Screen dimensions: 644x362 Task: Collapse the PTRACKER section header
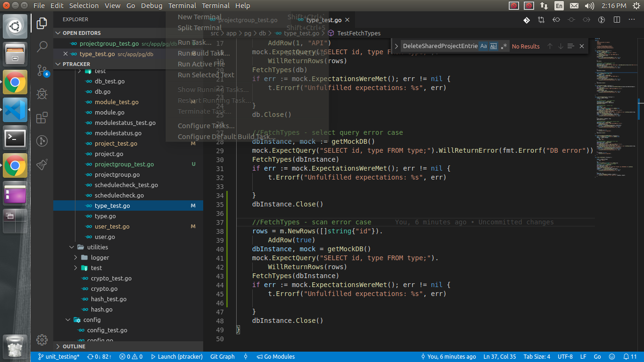coord(128,64)
